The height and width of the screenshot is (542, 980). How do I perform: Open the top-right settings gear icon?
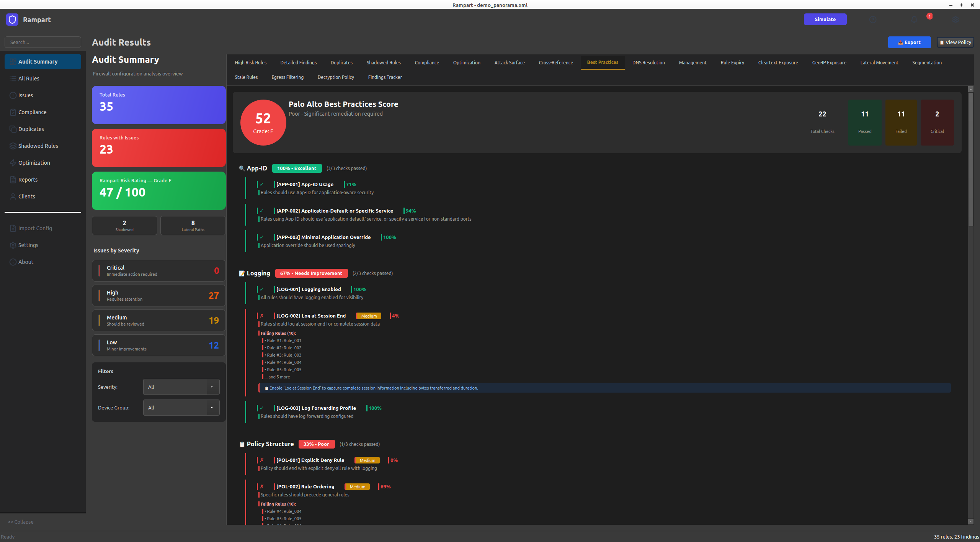(955, 20)
